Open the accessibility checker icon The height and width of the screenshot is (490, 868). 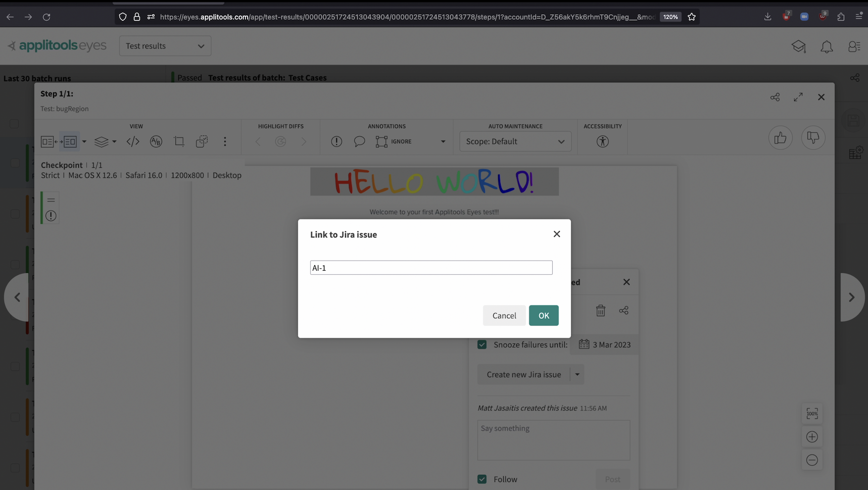[x=602, y=141]
